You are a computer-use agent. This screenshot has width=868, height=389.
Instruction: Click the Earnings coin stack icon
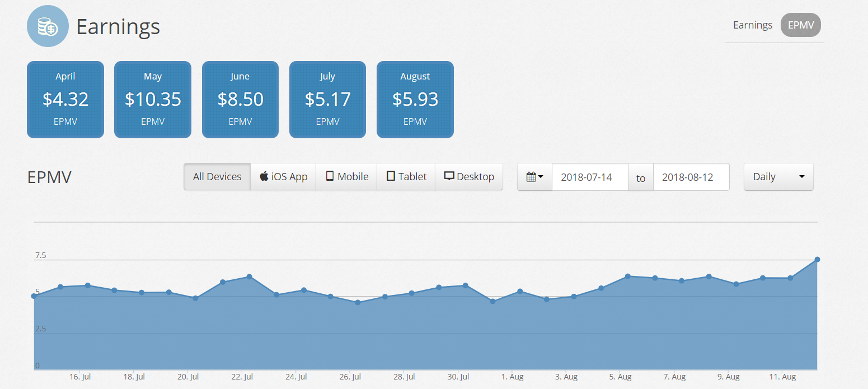click(48, 26)
